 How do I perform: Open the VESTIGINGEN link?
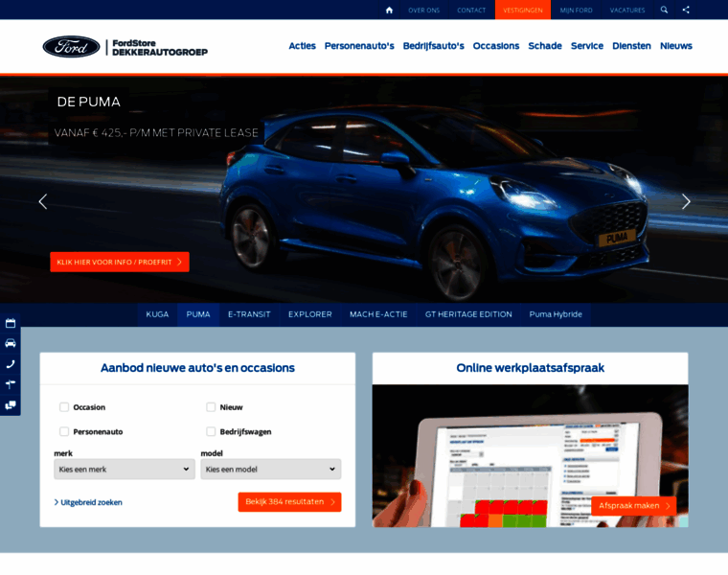[x=523, y=10]
